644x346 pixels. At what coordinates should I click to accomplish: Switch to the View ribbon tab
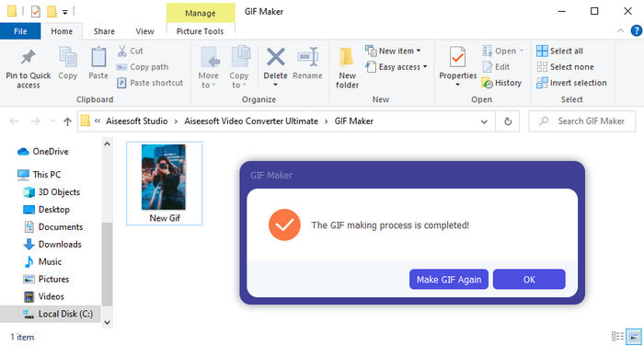144,31
